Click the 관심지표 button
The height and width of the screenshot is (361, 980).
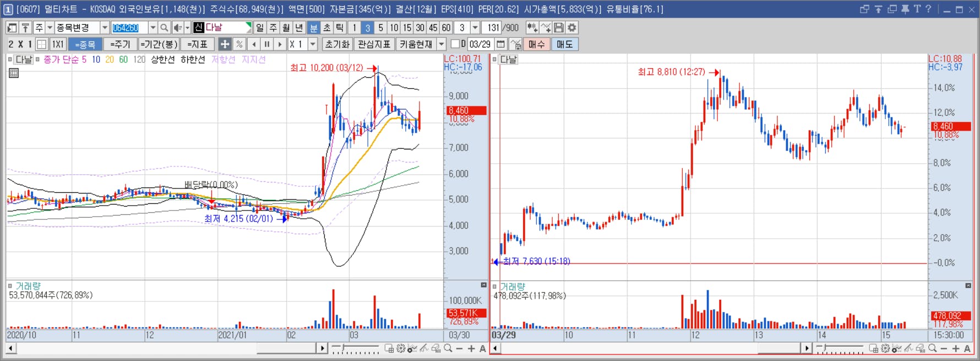[x=374, y=44]
